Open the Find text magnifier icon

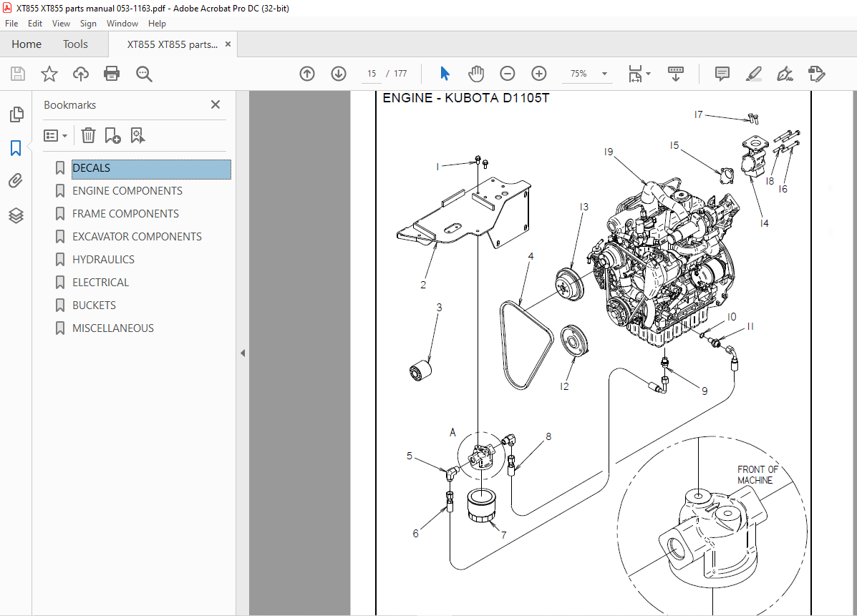(x=144, y=74)
